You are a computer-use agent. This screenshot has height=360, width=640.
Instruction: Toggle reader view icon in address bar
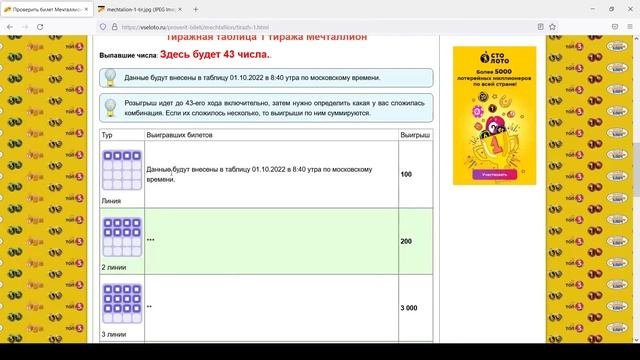pyautogui.click(x=540, y=27)
